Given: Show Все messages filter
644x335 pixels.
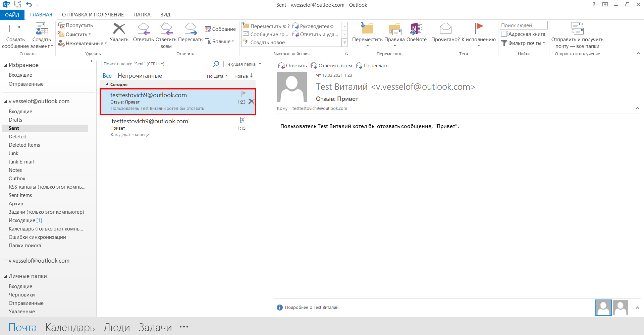Looking at the screenshot, I should (107, 76).
